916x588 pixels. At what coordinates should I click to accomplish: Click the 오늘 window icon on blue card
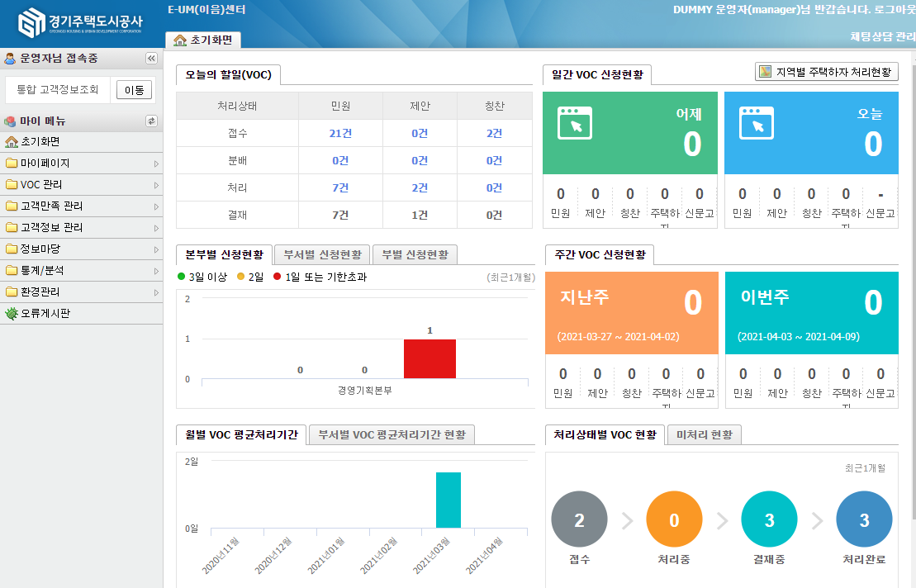pyautogui.click(x=757, y=122)
